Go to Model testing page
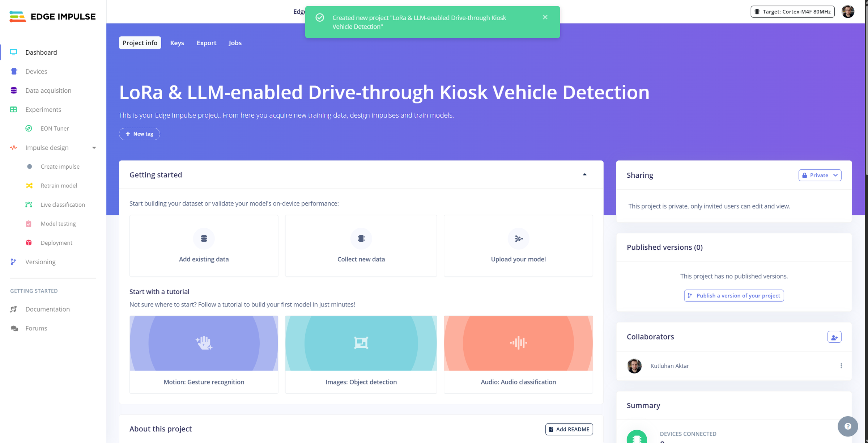Image resolution: width=868 pixels, height=443 pixels. pos(58,224)
